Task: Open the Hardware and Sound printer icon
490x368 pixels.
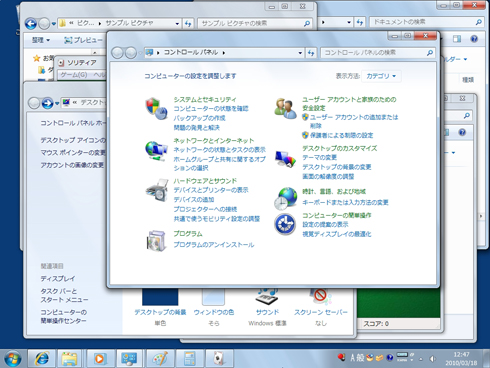Action: coord(157,190)
